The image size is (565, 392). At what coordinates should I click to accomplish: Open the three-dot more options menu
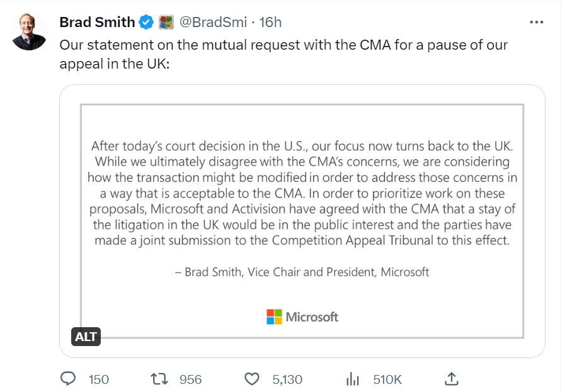coord(536,22)
